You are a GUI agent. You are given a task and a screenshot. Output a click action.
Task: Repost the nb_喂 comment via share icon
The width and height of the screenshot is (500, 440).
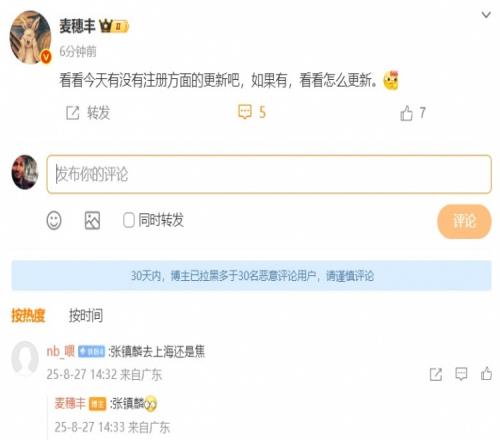pos(436,374)
